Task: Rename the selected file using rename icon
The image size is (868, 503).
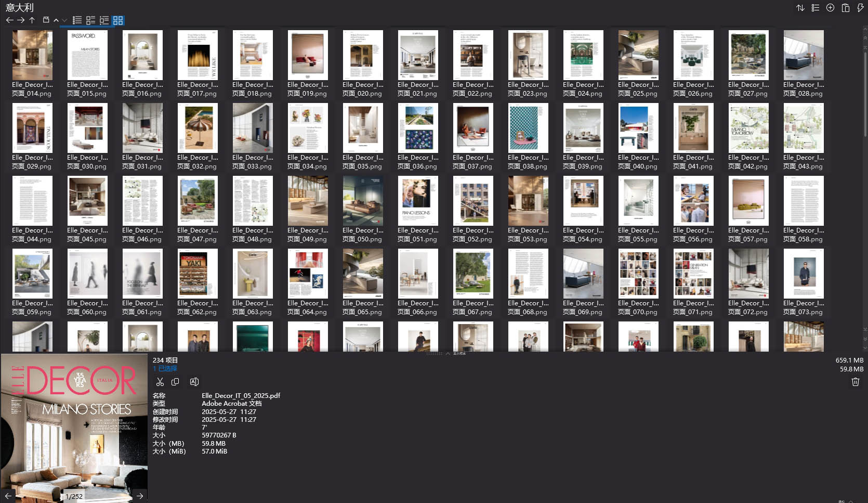Action: point(194,382)
